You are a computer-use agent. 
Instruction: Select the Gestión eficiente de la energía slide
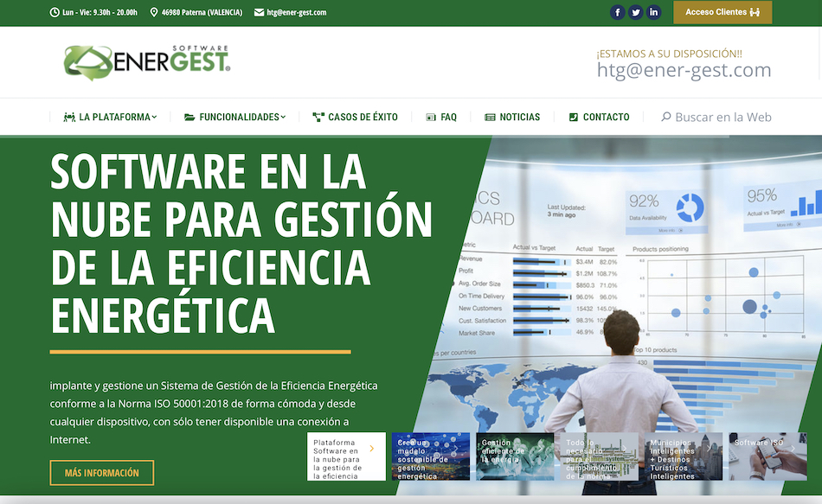point(515,456)
